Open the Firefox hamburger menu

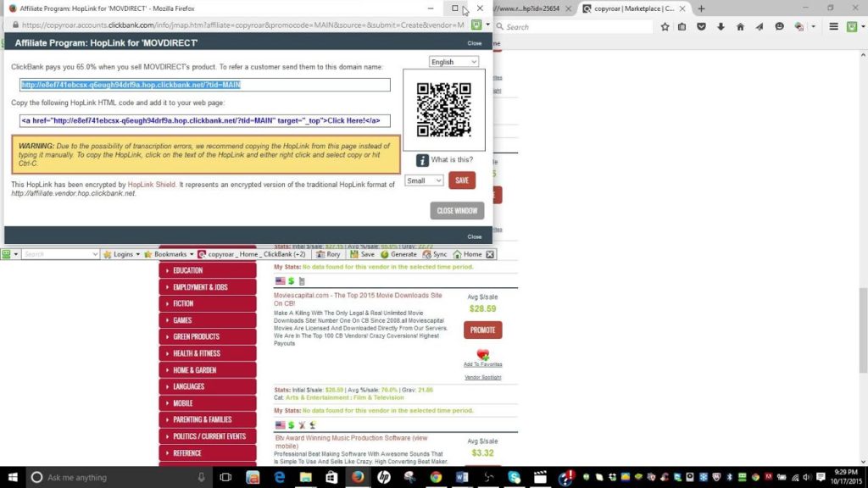(x=834, y=26)
